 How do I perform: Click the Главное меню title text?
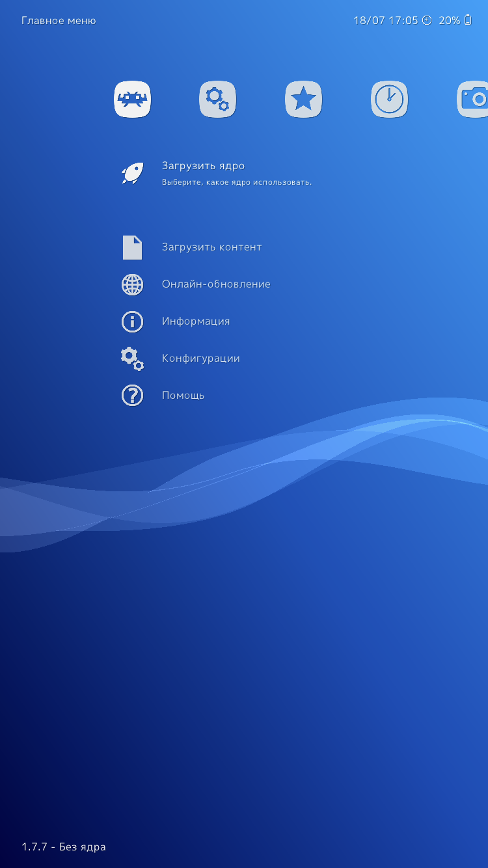click(x=59, y=21)
